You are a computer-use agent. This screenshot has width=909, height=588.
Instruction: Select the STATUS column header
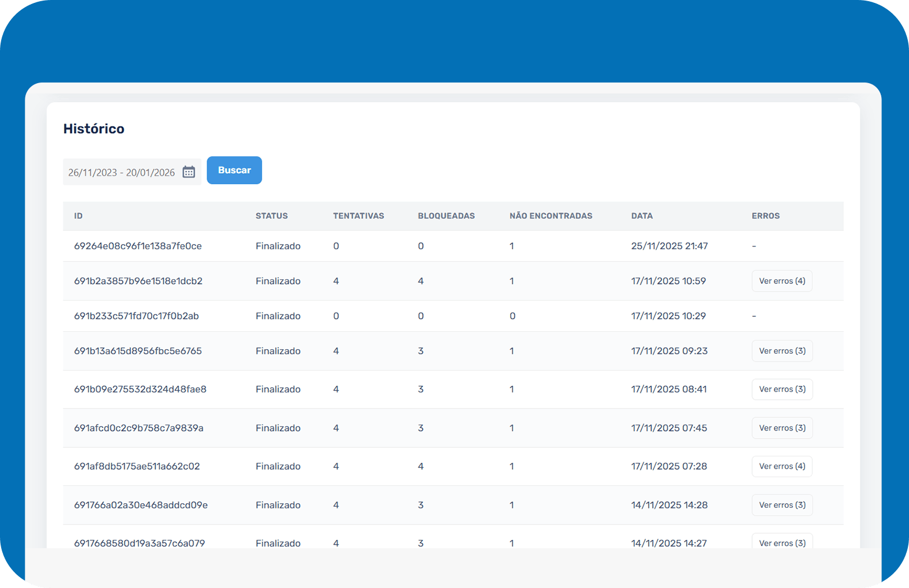tap(272, 216)
